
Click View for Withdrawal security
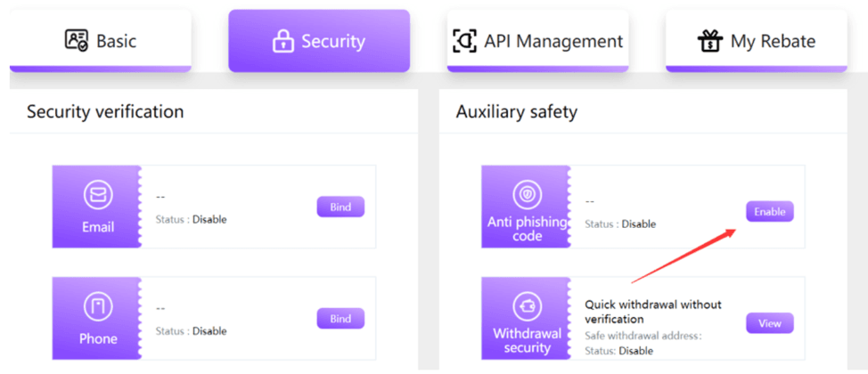(x=769, y=323)
